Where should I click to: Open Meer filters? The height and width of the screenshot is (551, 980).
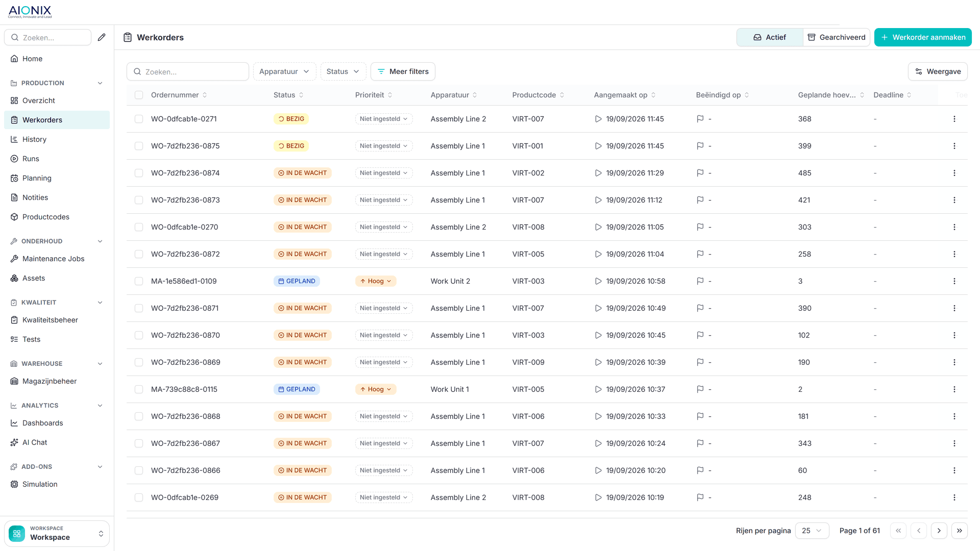click(403, 71)
